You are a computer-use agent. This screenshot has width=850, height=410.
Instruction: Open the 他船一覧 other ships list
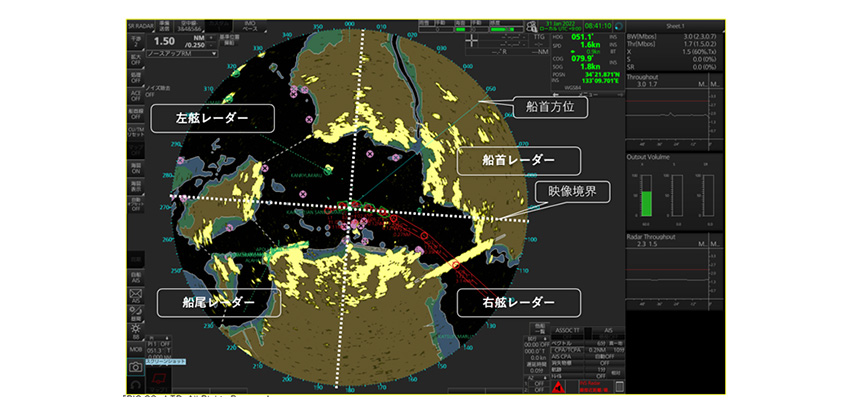(x=539, y=329)
